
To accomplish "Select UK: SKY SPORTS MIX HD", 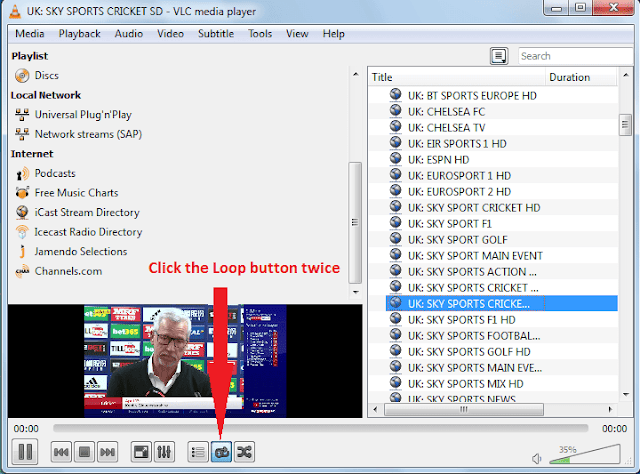I will click(x=465, y=384).
